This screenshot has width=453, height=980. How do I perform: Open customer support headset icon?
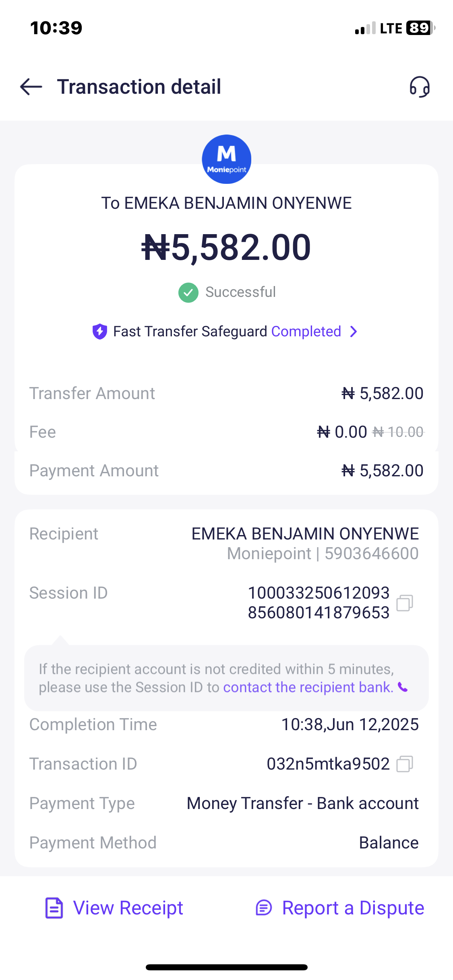click(420, 87)
